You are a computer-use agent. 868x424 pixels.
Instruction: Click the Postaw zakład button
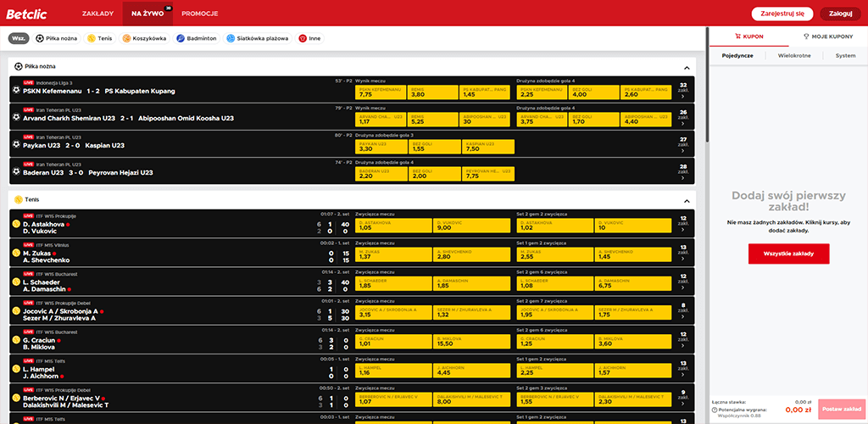tap(841, 410)
